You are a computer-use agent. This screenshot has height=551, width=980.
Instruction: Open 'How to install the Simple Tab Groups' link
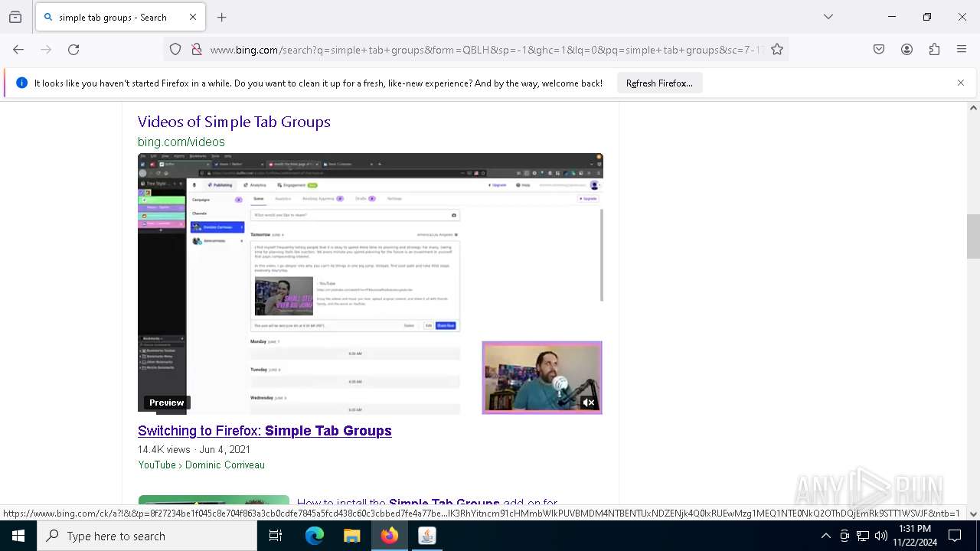[x=427, y=502]
